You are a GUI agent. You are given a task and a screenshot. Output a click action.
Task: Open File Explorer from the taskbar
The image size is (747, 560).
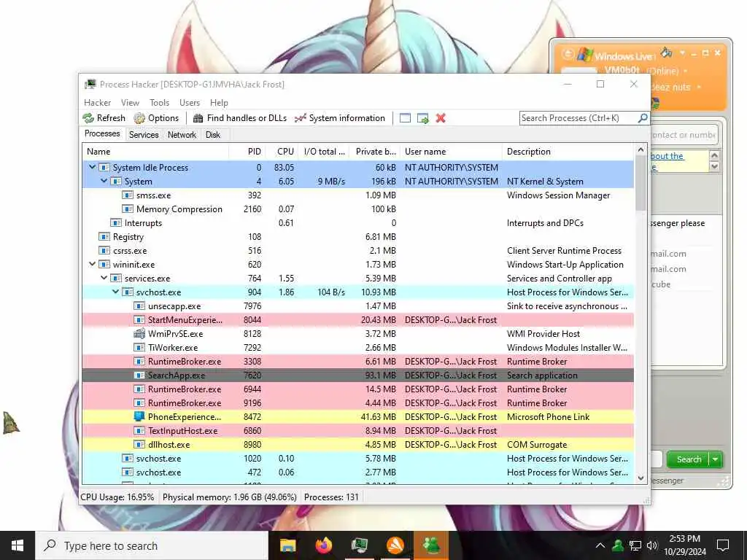point(287,545)
